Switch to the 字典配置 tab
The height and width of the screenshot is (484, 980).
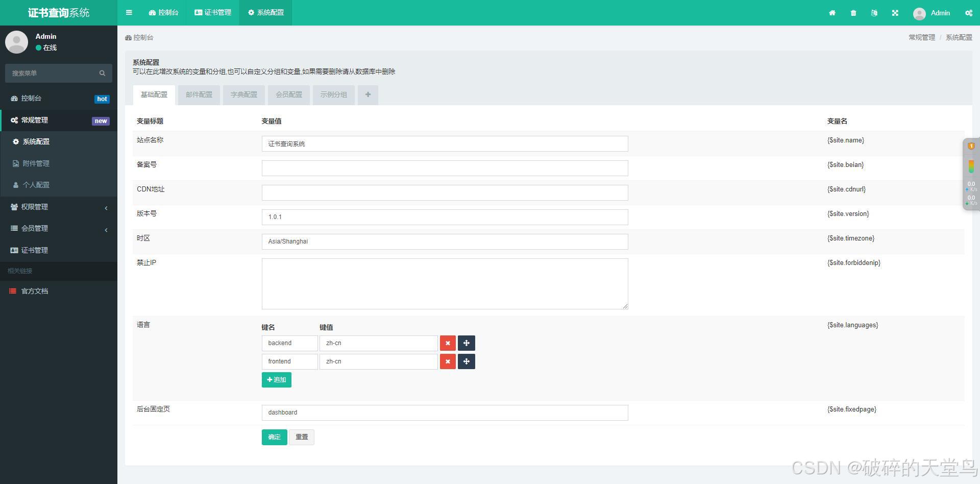(x=244, y=95)
